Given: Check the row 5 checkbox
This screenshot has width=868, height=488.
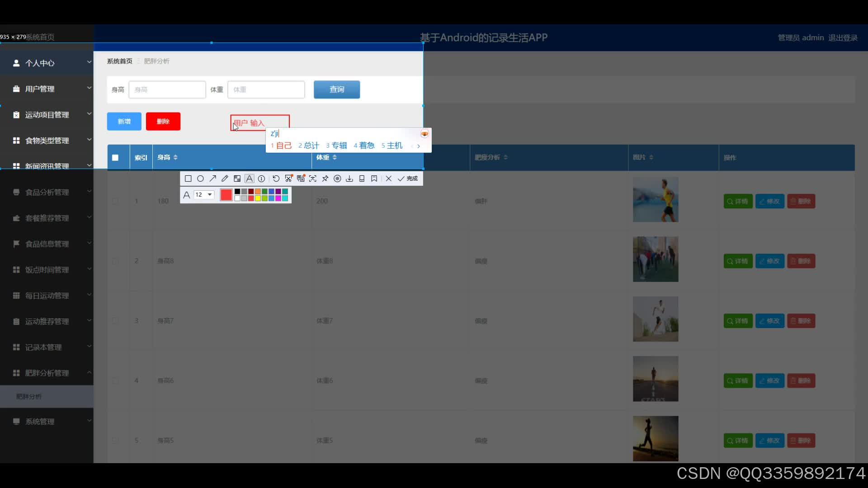Looking at the screenshot, I should pyautogui.click(x=115, y=441).
